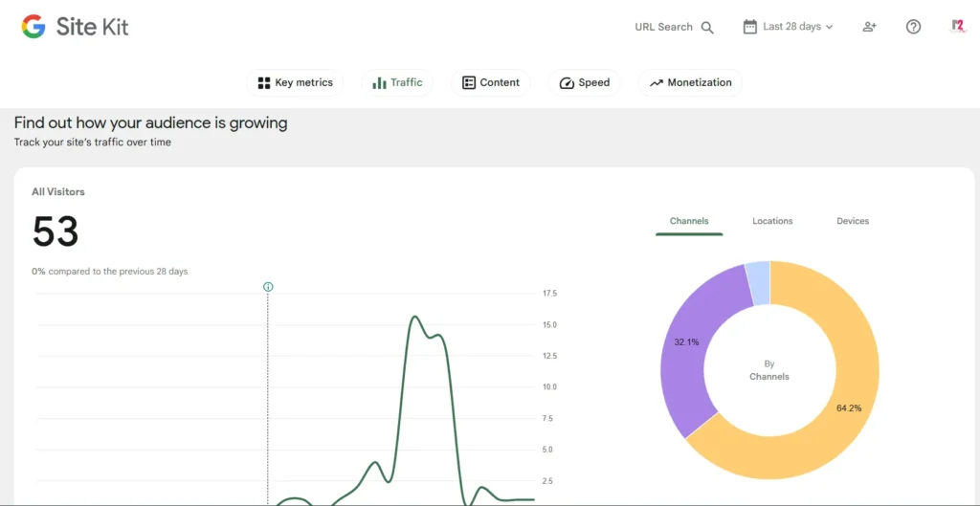The height and width of the screenshot is (506, 980).
Task: Click the Speed gauge icon
Action: pos(567,83)
